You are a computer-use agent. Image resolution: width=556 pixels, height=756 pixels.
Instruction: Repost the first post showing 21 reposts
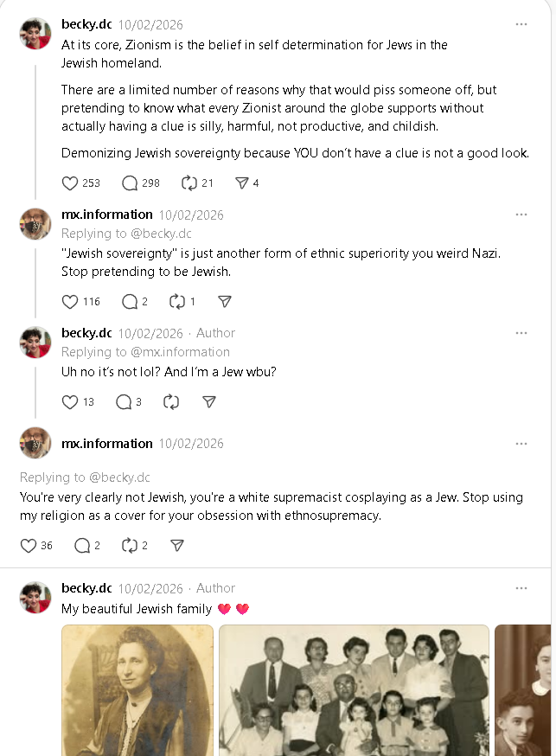(189, 183)
